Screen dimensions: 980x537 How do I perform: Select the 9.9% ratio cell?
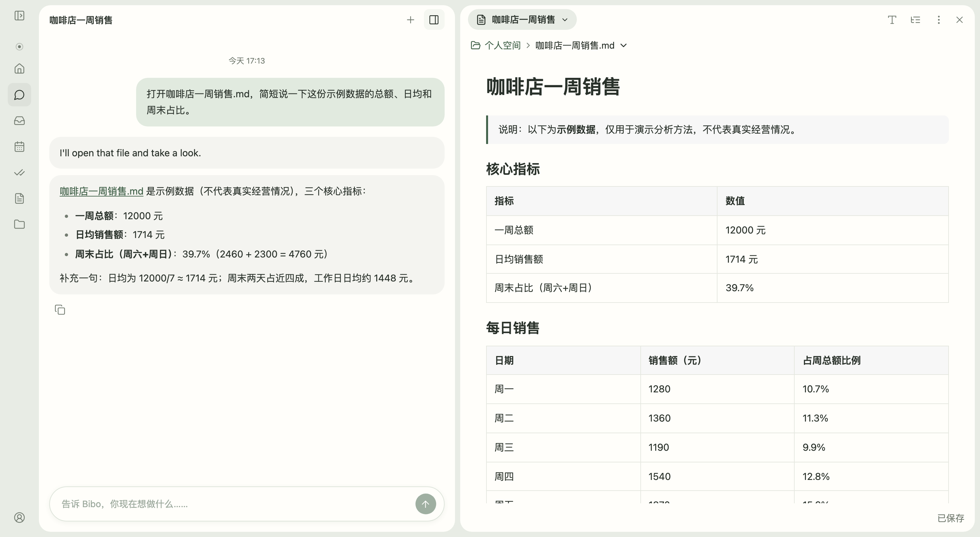click(x=871, y=447)
